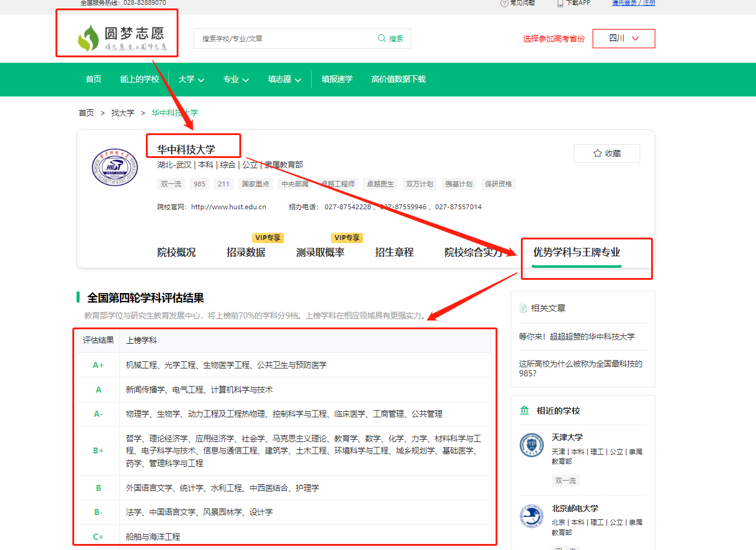Click the B+ grade cell

(x=98, y=450)
